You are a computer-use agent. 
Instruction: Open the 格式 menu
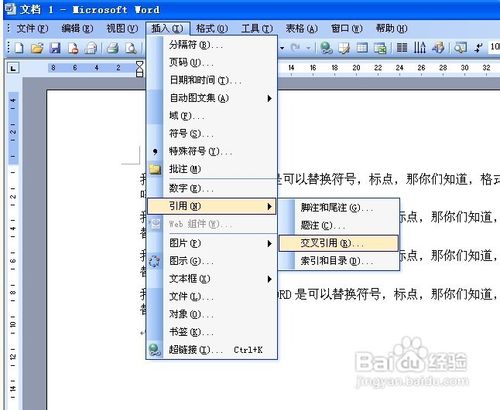tap(212, 29)
